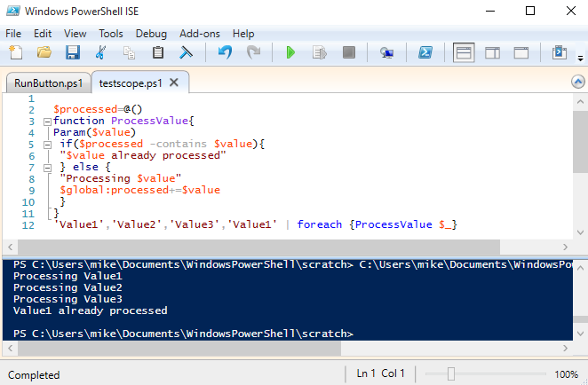Viewport: 588px width, 385px height.
Task: Start PowerShell.exe with the blue console icon
Action: click(x=425, y=52)
